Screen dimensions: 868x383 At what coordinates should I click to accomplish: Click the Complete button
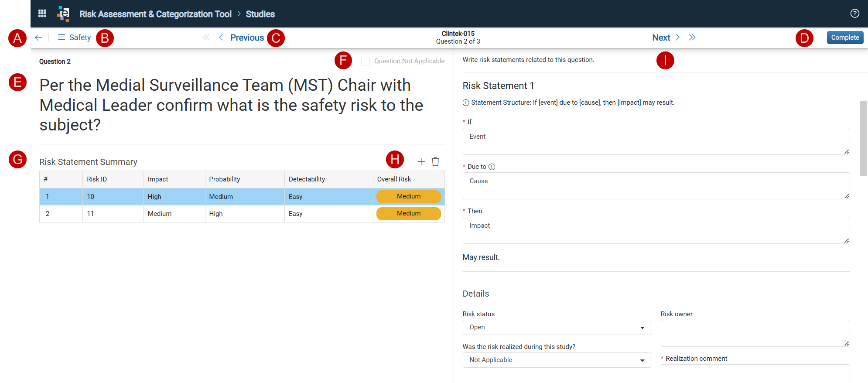pyautogui.click(x=845, y=38)
